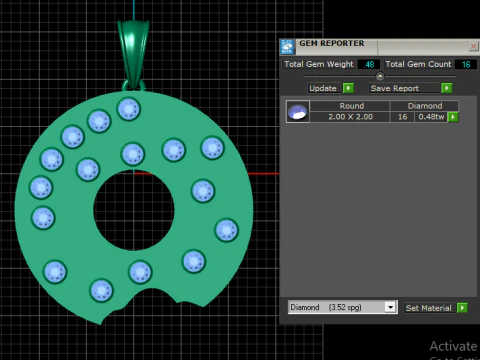Screen dimensions: 480x360
Task: Click the Update button
Action: (323, 88)
